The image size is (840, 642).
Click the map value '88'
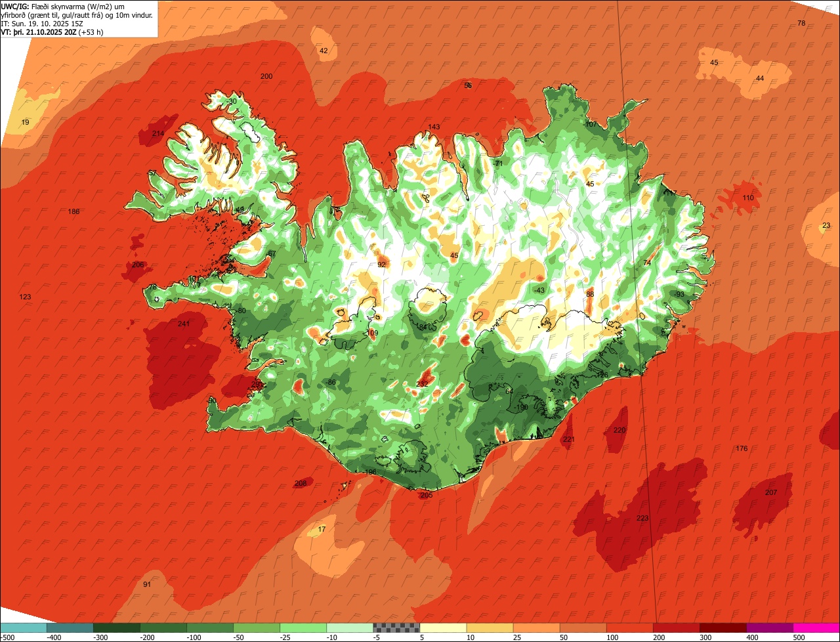(590, 295)
